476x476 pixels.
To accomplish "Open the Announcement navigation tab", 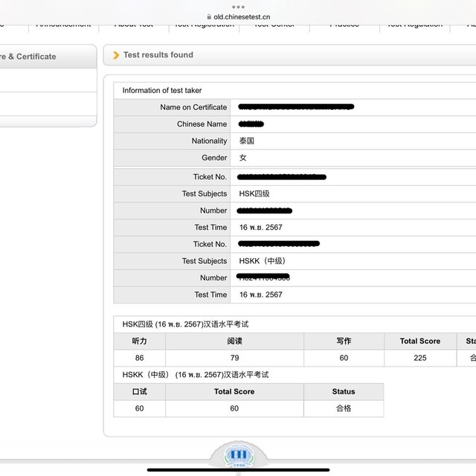I will (63, 25).
